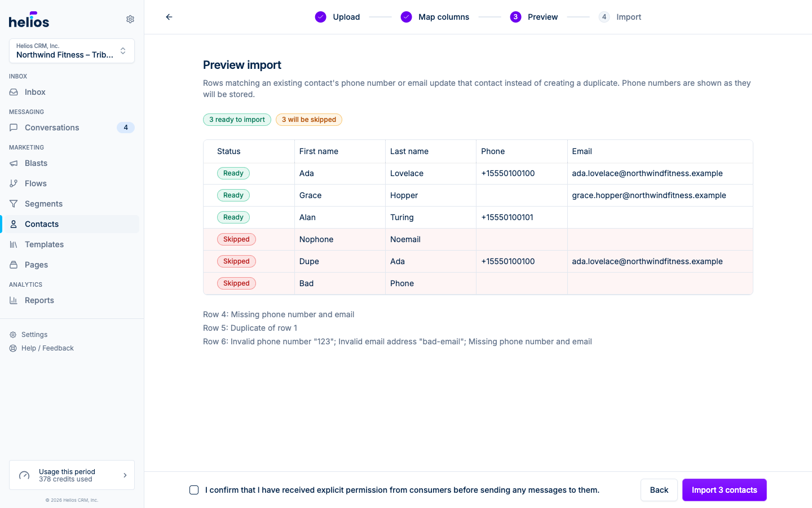Click the Settings cog icon in sidebar footer
Image resolution: width=812 pixels, height=508 pixels.
coord(13,335)
